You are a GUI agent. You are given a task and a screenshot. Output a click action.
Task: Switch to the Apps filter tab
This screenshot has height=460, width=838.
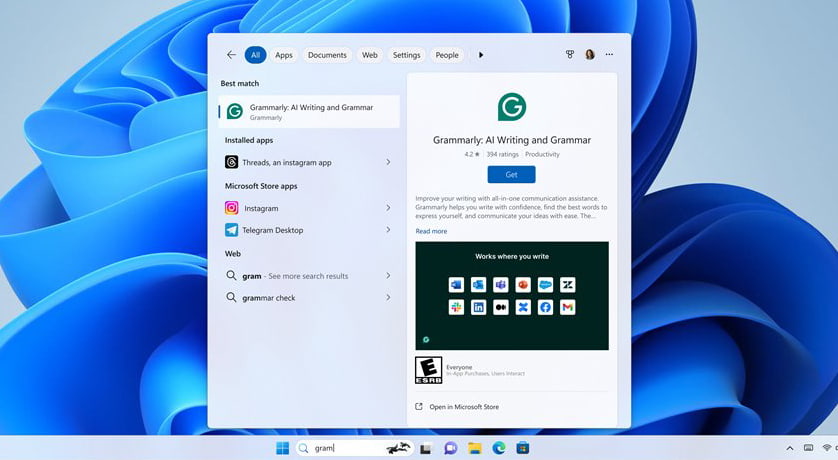pyautogui.click(x=284, y=55)
